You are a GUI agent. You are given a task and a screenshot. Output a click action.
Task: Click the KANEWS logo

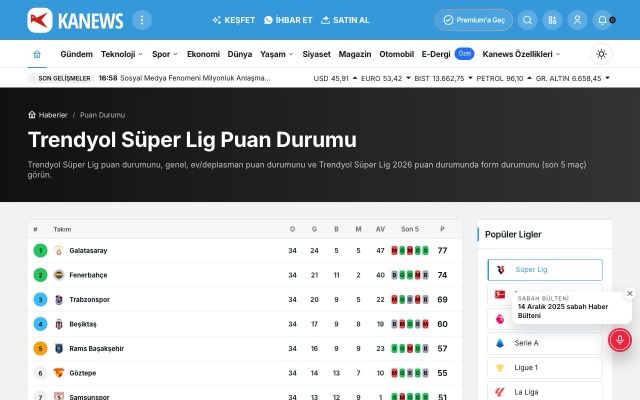75,20
